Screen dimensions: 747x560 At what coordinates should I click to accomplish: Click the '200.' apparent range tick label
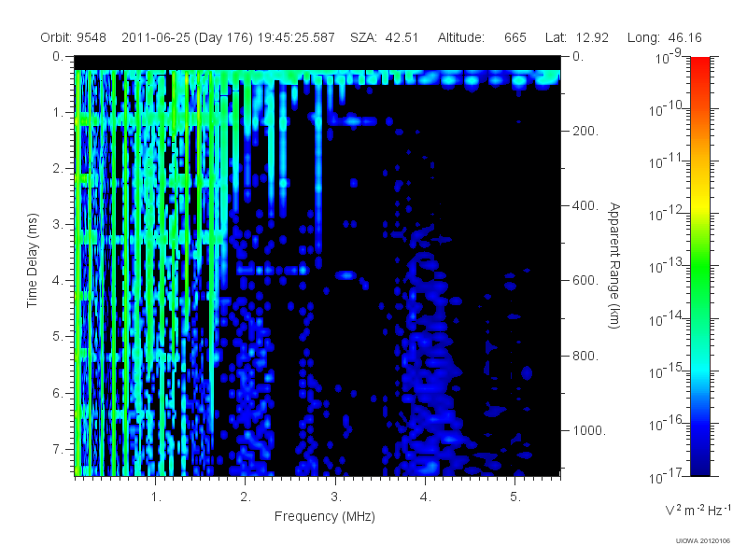click(x=585, y=131)
